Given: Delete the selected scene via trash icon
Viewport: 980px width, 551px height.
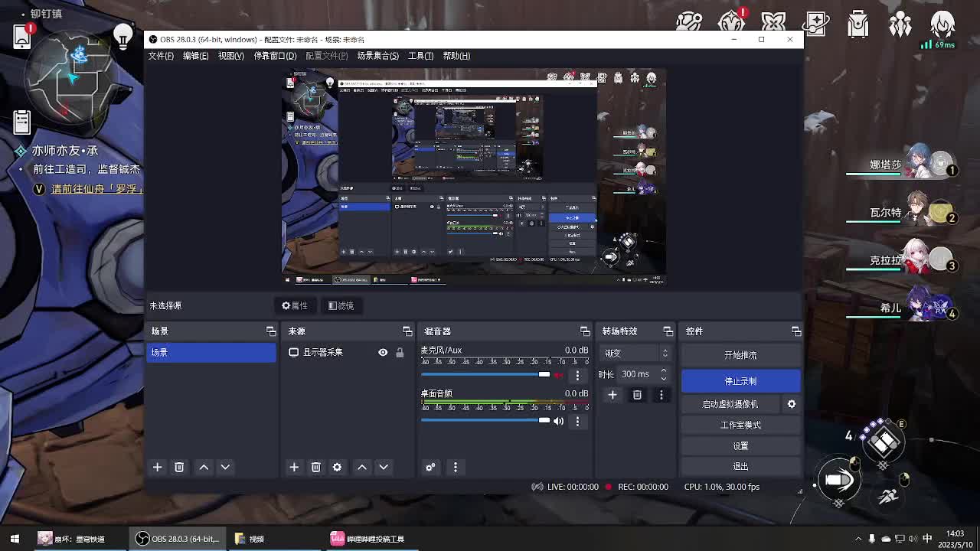Looking at the screenshot, I should click(179, 467).
